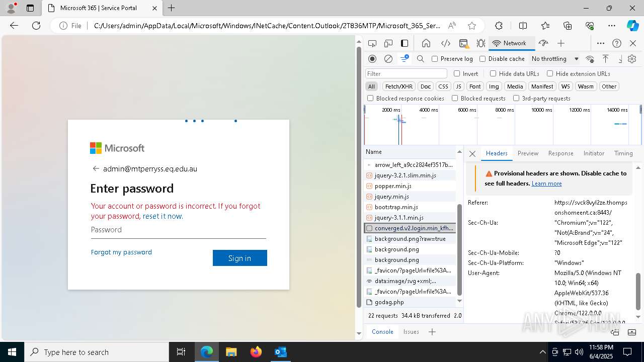Clear the network log
644x362 pixels.
click(388, 59)
